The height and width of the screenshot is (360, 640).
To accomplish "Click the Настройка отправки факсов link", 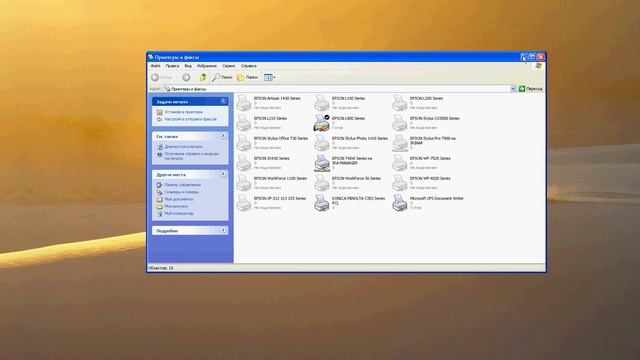I will 191,119.
